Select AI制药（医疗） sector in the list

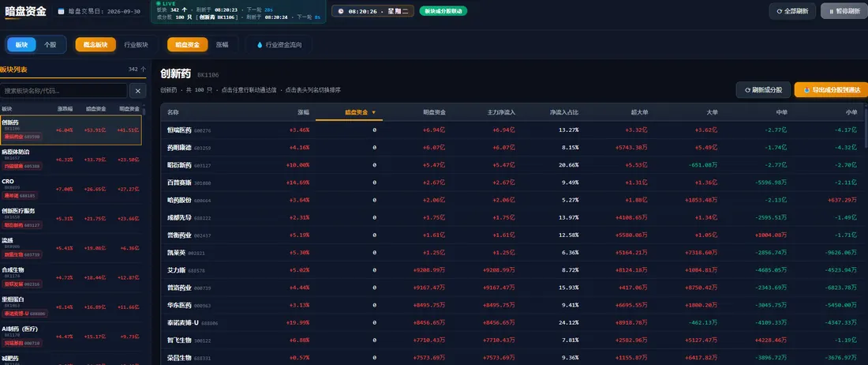tap(71, 337)
